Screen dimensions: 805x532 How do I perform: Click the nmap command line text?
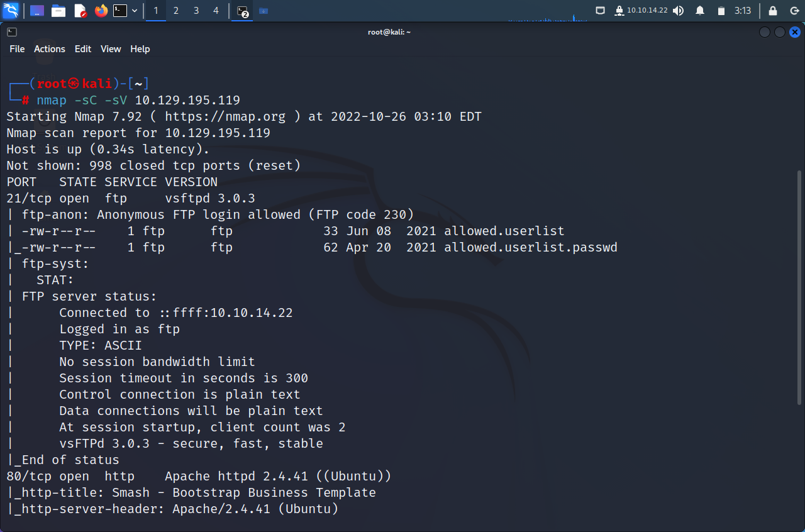tap(138, 100)
